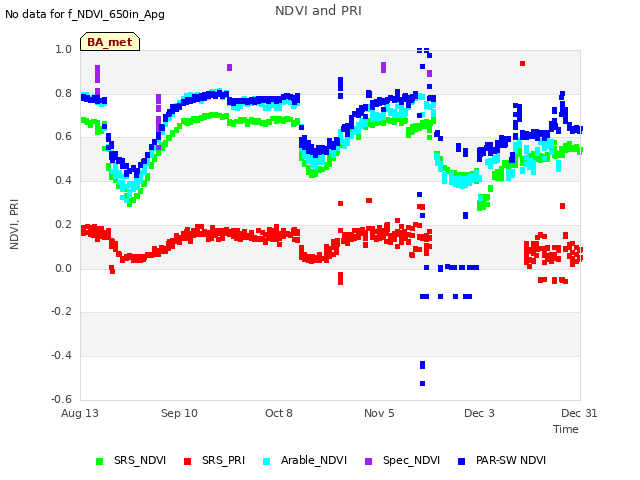
Task: Click the cyan Arable_NDVI legend swatch
Action: pyautogui.click(x=267, y=461)
